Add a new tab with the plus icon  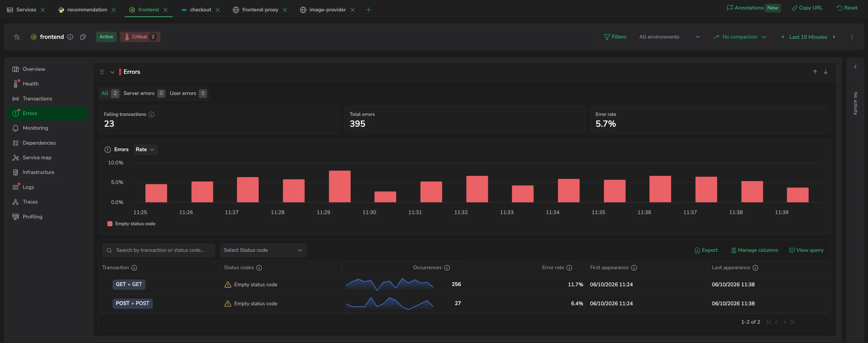pos(369,10)
